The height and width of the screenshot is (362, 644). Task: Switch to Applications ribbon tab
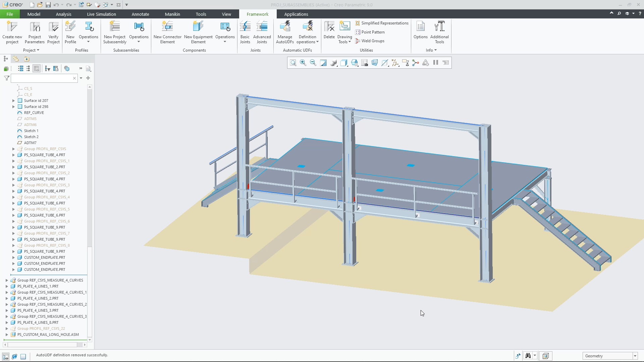click(x=296, y=14)
